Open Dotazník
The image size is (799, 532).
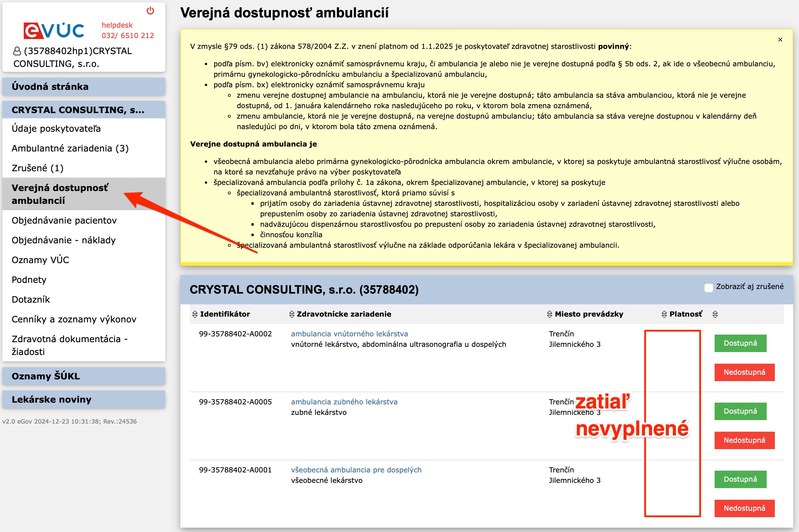tap(84, 299)
